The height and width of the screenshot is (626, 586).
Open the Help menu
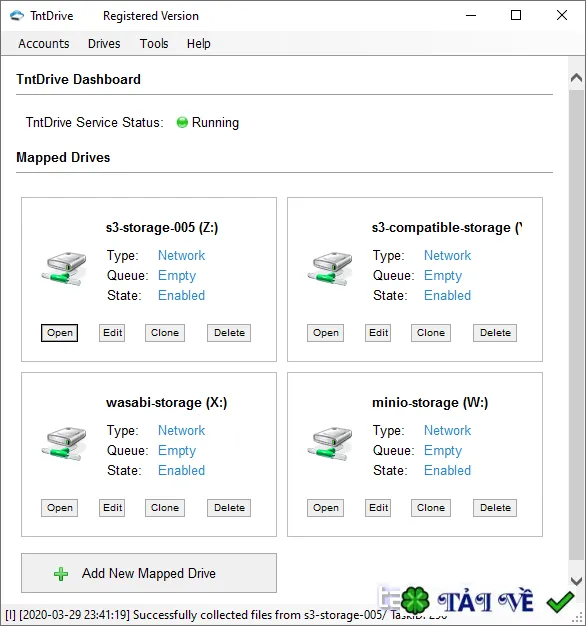[x=198, y=43]
